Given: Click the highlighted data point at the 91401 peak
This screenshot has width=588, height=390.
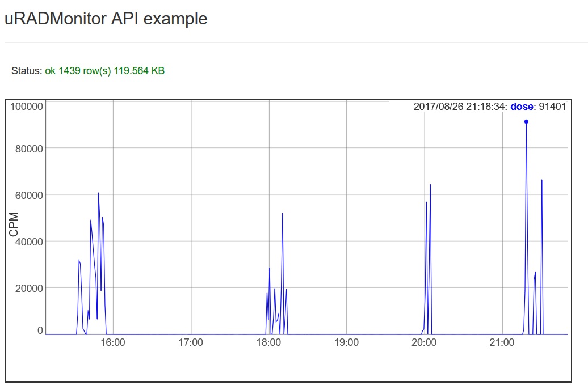Looking at the screenshot, I should 526,122.
